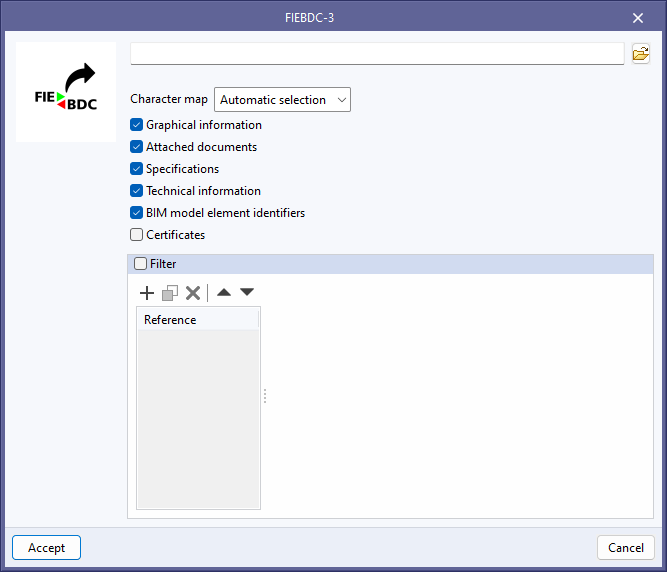Click the Cancel button
The width and height of the screenshot is (667, 572).
click(626, 547)
